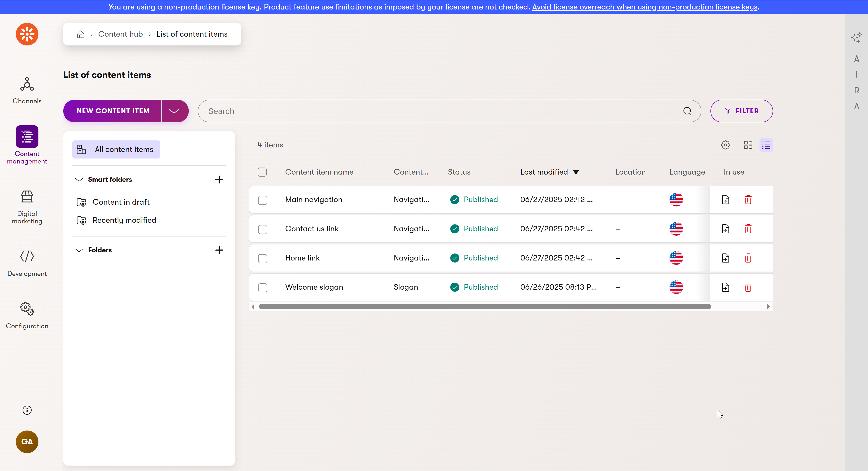Screen dimensions: 868x471
Task: Click US flag for Main navigation
Action: 676,200
